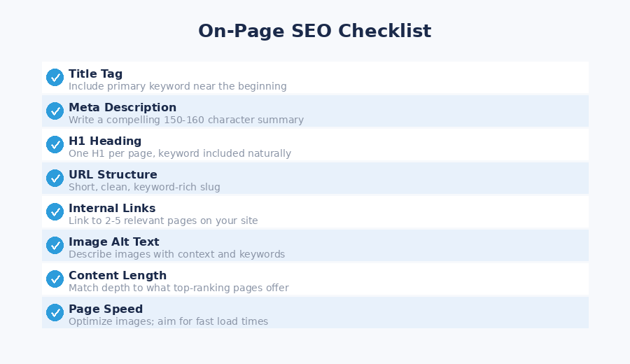Click the '150-160 character summary' description text

pos(186,120)
